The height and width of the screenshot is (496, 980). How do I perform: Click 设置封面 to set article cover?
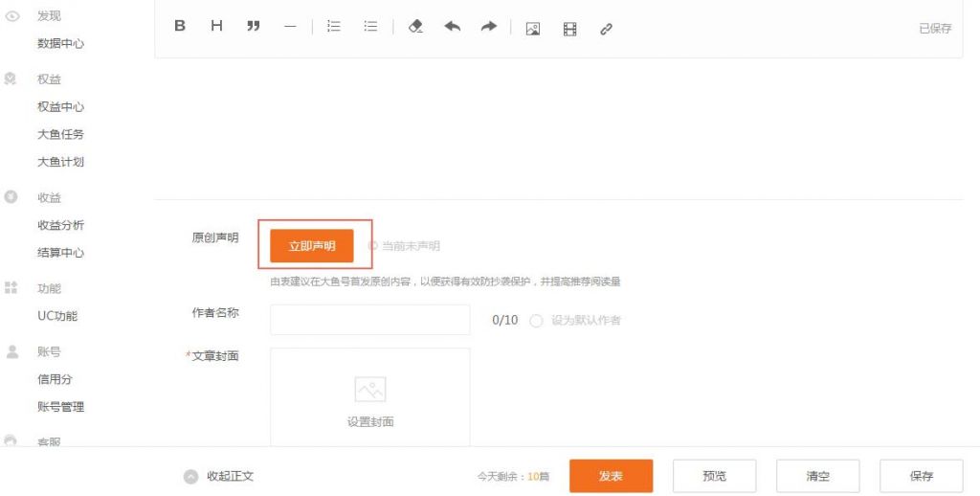pyautogui.click(x=370, y=422)
